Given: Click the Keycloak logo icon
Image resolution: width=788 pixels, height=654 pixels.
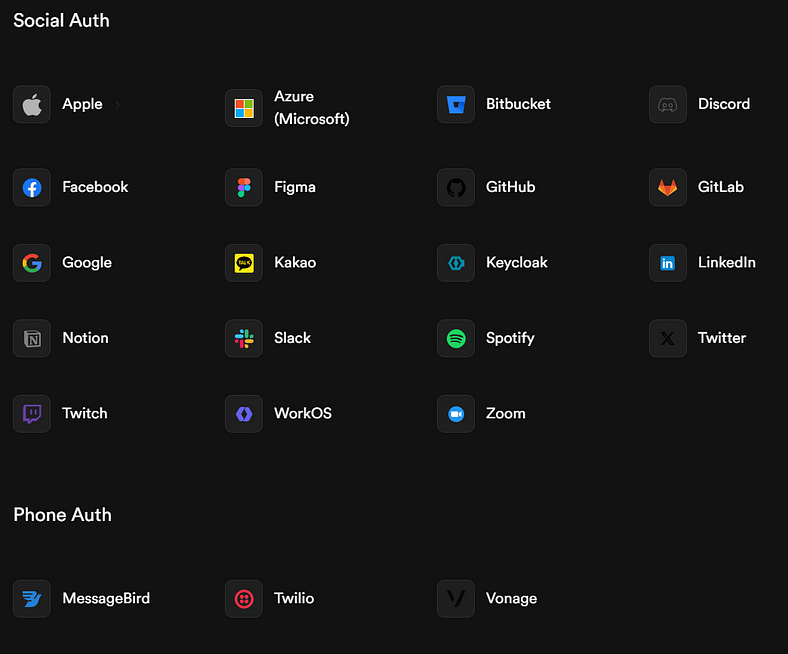Looking at the screenshot, I should 456,263.
